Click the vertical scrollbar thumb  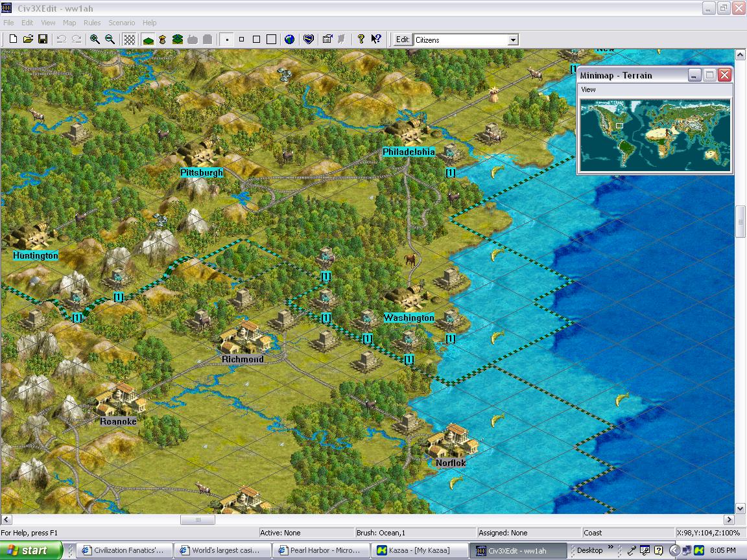click(741, 222)
